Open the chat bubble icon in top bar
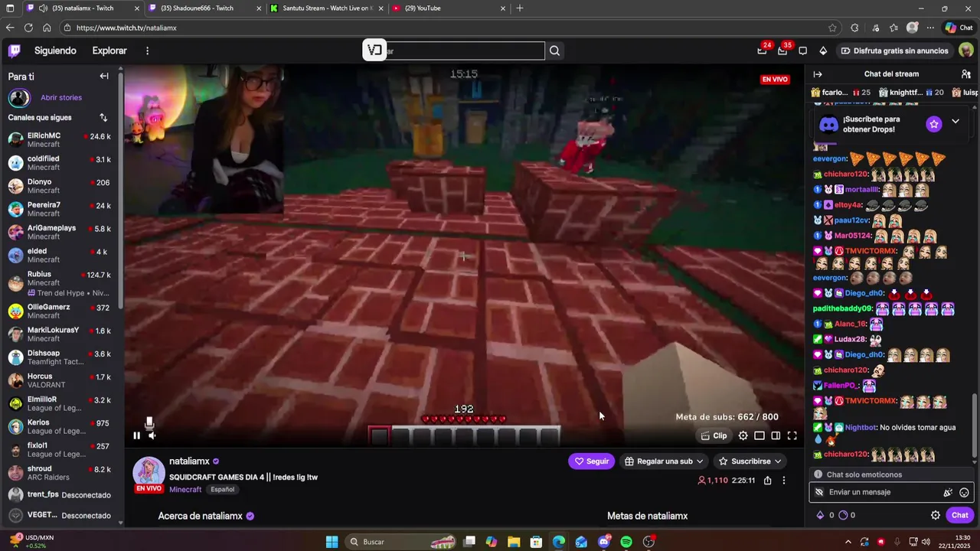 coord(802,51)
